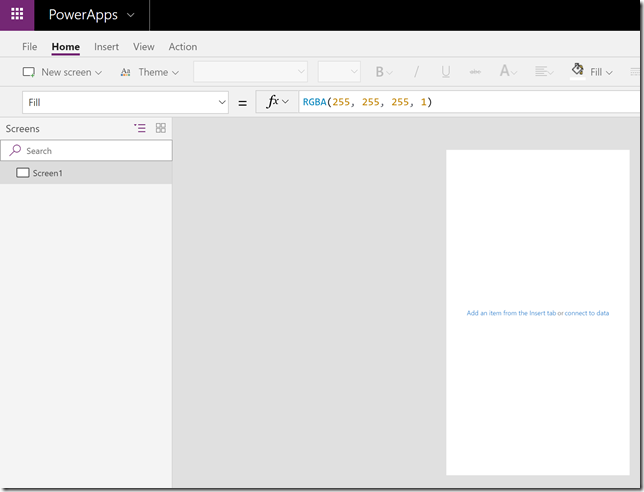This screenshot has height=492, width=644.
Task: Expand the Theme dropdown
Action: click(x=150, y=72)
